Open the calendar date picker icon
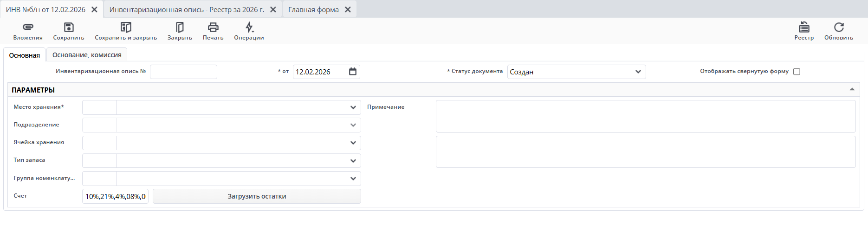868x226 pixels. pyautogui.click(x=353, y=72)
